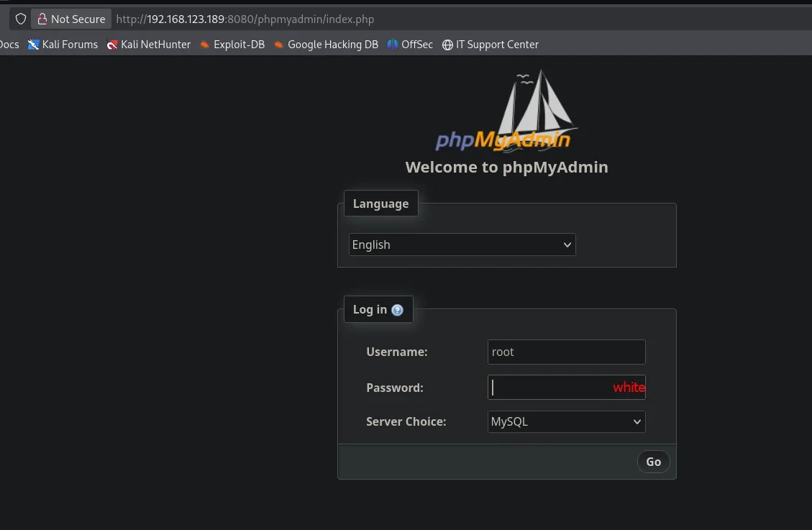812x530 pixels.
Task: Click the Welcome to phpMyAdmin heading
Action: pyautogui.click(x=506, y=167)
